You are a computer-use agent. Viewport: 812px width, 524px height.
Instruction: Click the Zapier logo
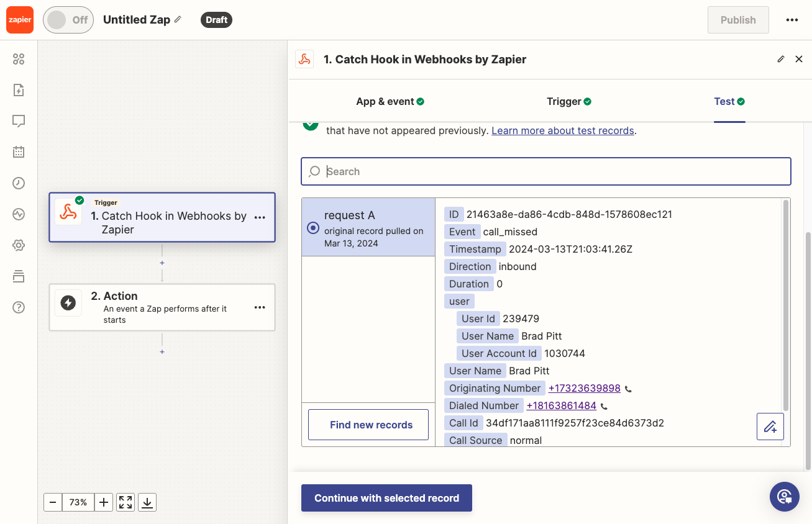pos(19,20)
